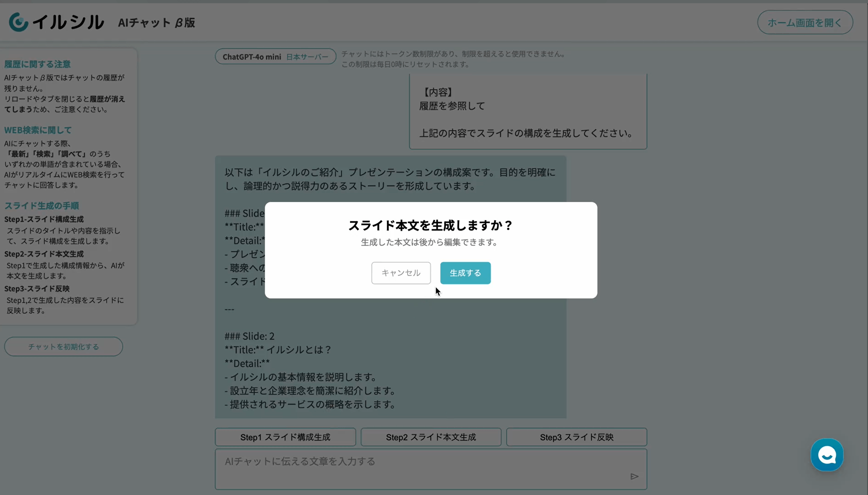Open the chat support bubble icon

click(x=827, y=455)
